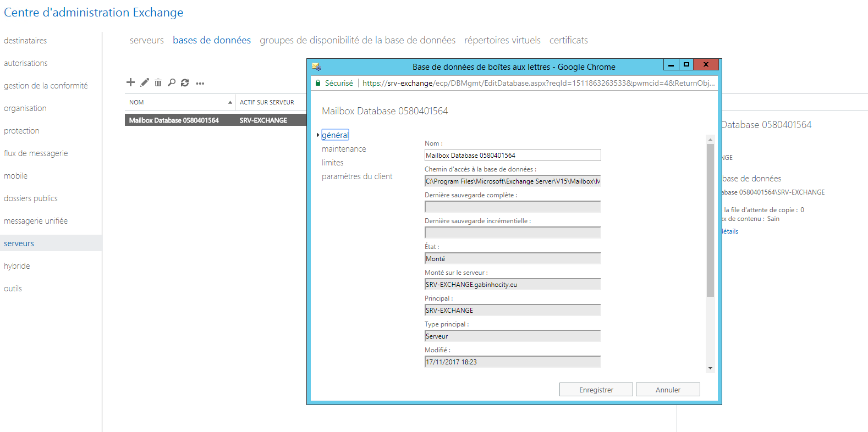Maximize the database popup window
The image size is (868, 432).
pyautogui.click(x=686, y=65)
